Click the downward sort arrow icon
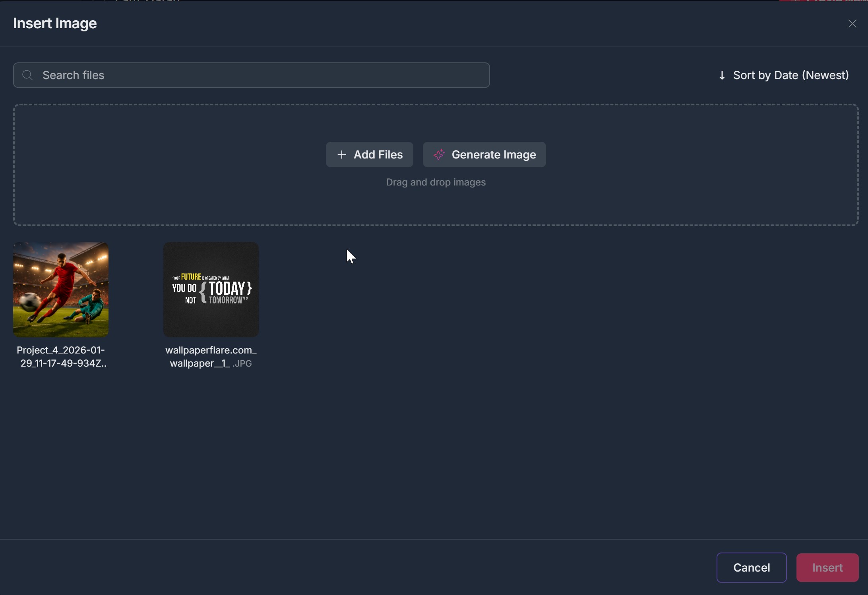Screen dimensions: 868x595 722,75
